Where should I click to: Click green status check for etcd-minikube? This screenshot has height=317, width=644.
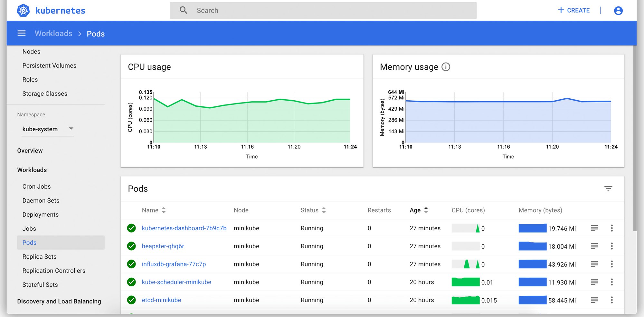(131, 300)
